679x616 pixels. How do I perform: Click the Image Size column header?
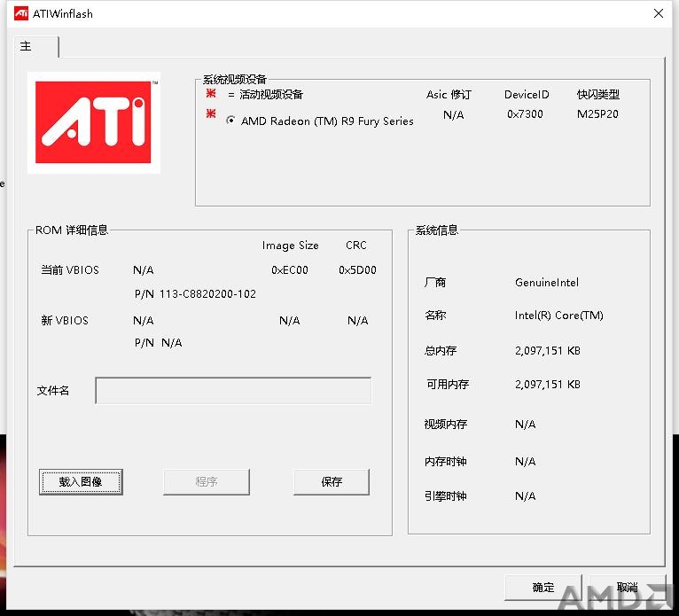pos(290,246)
